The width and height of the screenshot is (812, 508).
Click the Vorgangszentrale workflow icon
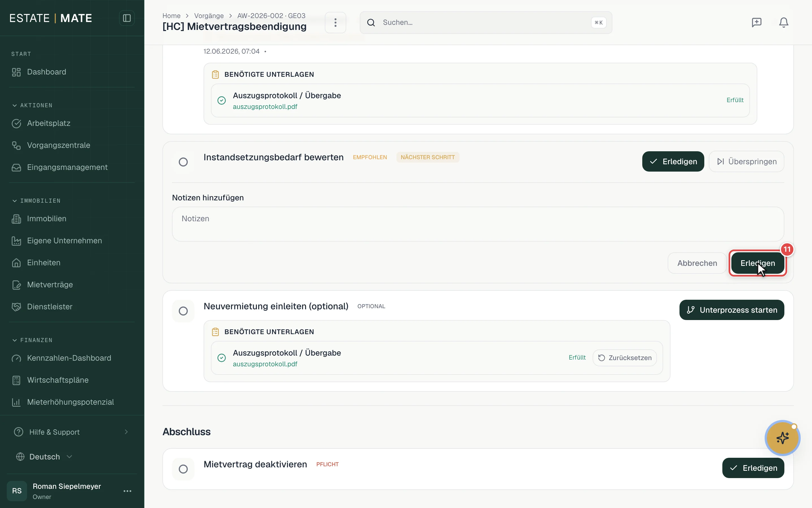16,145
